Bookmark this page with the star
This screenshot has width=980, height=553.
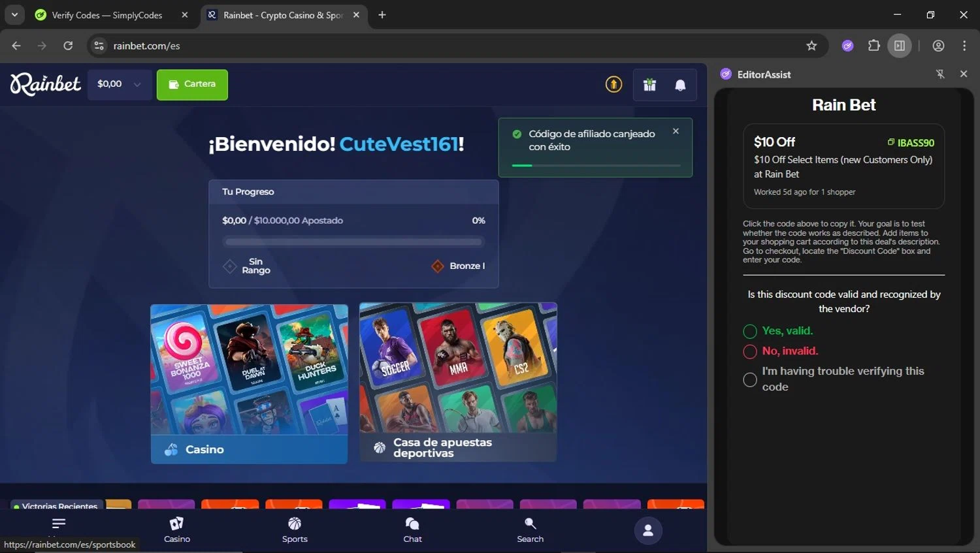(811, 46)
